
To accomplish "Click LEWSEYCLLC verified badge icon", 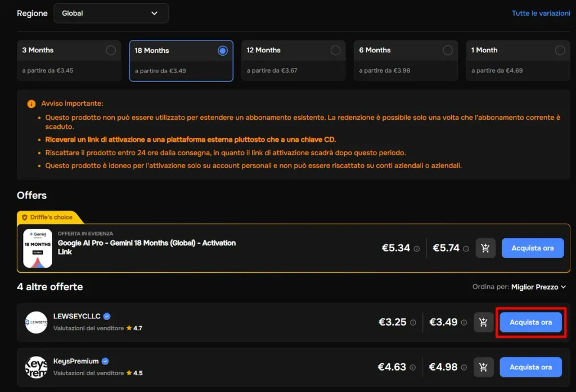I will 107,316.
